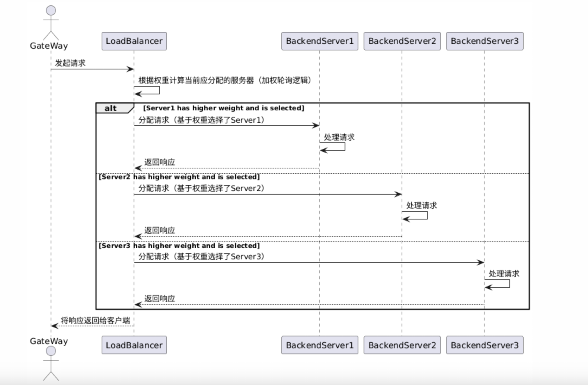Viewport: 588px width, 385px height.
Task: Click '[Server1 has higher weight and is selected]' condition
Action: point(224,108)
